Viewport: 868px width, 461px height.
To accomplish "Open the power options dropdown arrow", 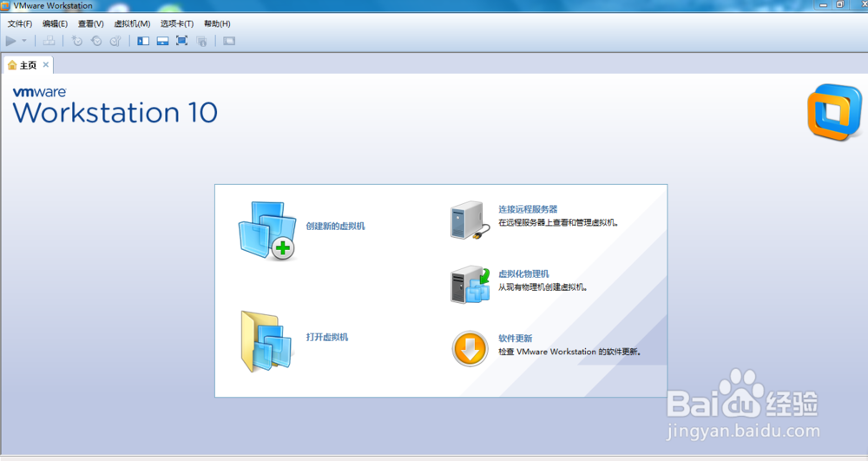I will tap(23, 41).
